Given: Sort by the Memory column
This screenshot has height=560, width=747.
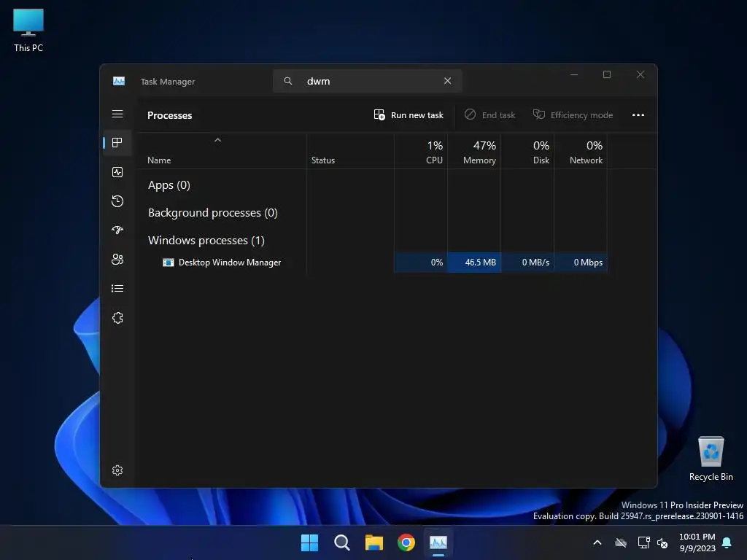Looking at the screenshot, I should point(474,152).
